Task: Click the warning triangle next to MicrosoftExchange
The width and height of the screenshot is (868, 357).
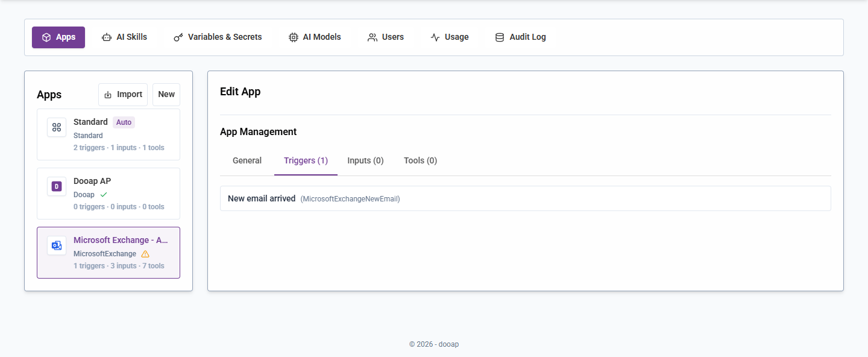Action: tap(145, 254)
